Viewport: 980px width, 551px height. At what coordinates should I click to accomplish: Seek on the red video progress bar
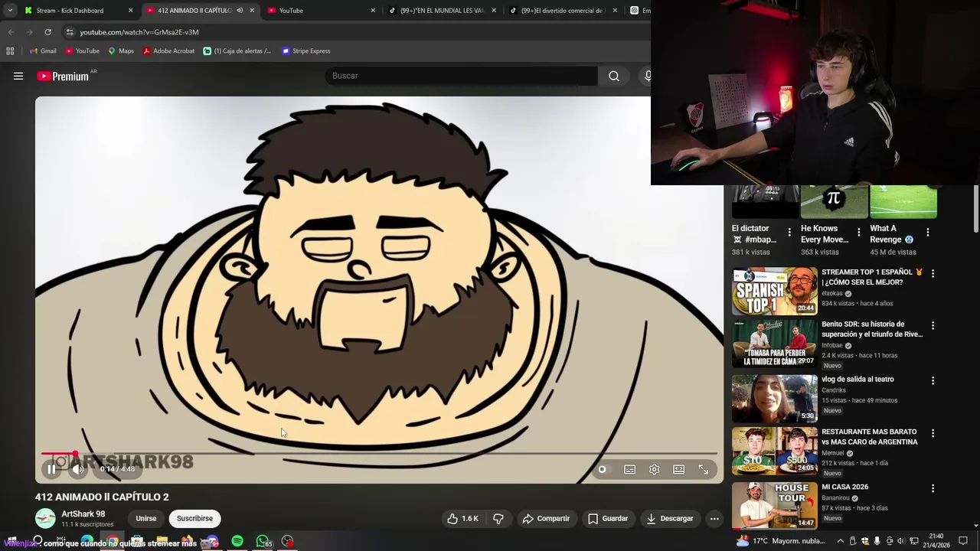[x=379, y=454]
